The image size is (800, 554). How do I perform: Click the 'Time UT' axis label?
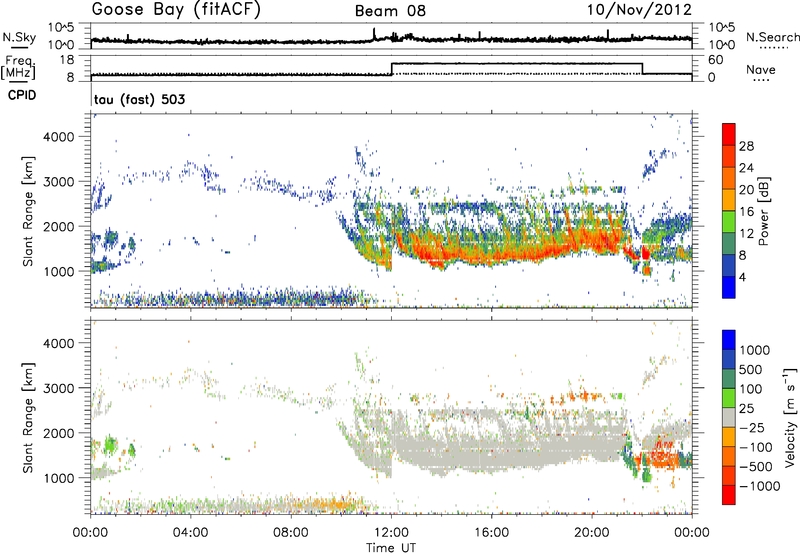click(x=391, y=548)
